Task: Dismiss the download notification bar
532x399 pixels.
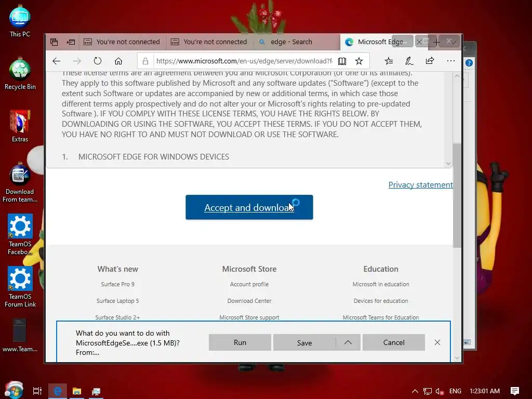Action: pyautogui.click(x=437, y=342)
